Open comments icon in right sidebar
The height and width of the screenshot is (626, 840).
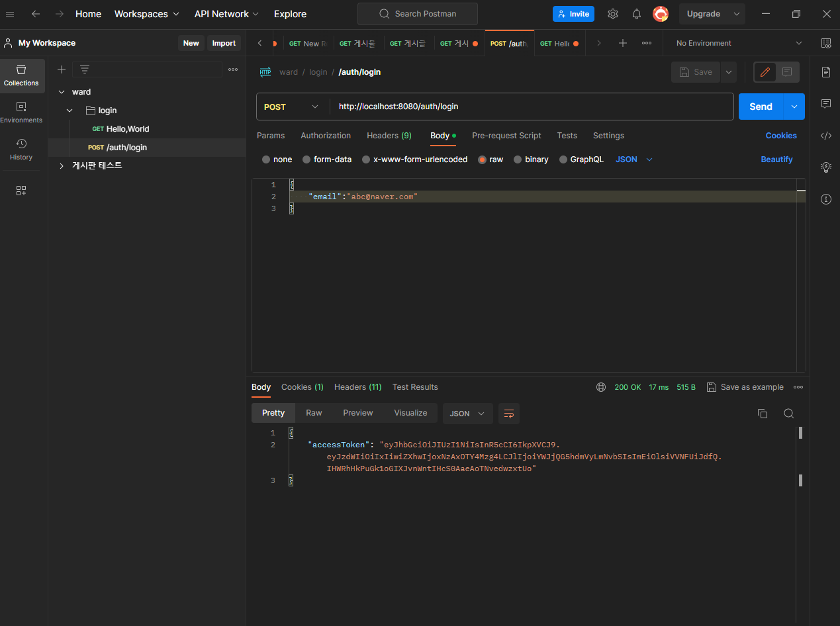point(826,104)
